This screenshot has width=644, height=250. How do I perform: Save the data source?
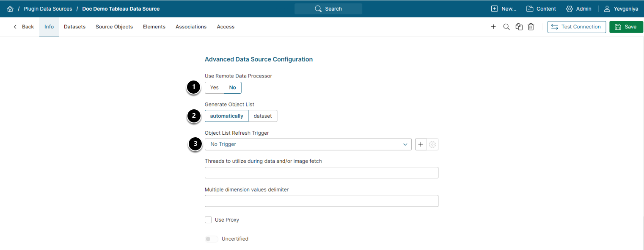[x=626, y=27]
